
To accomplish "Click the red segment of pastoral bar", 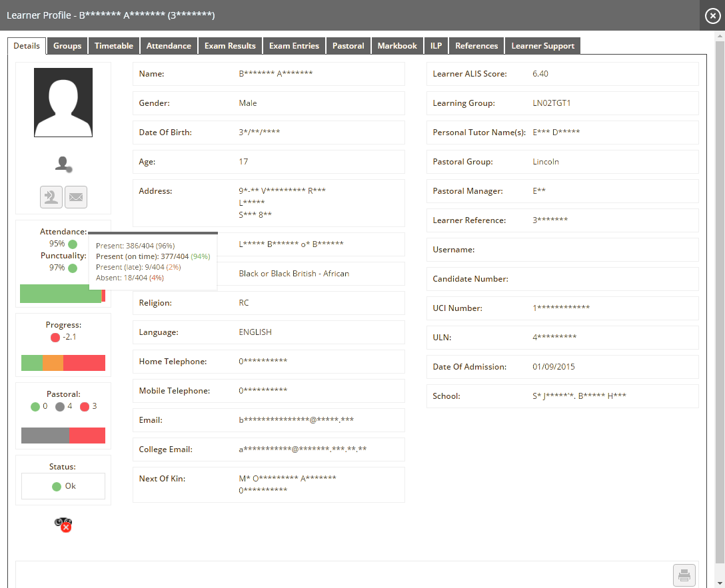I will coord(87,436).
